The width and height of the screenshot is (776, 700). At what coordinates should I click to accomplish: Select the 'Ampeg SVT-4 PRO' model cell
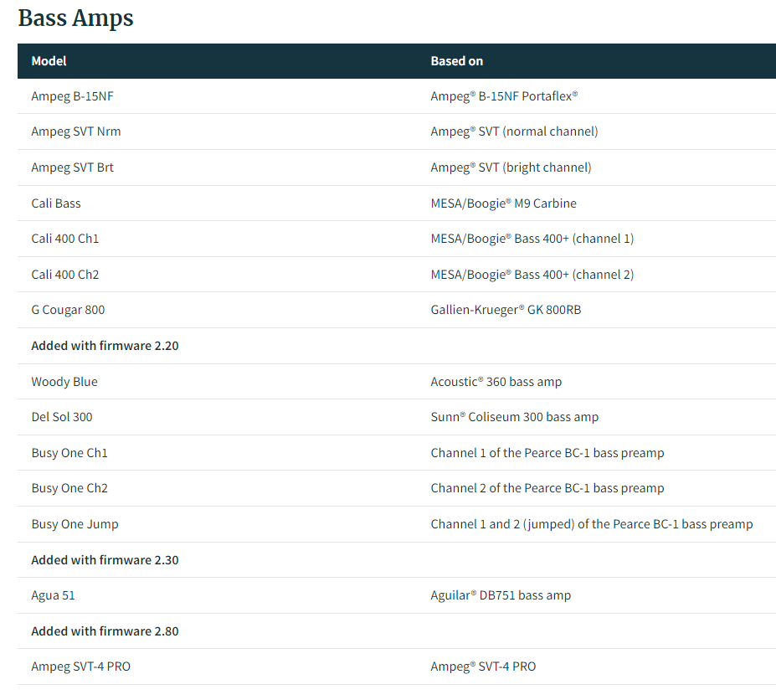coord(80,667)
